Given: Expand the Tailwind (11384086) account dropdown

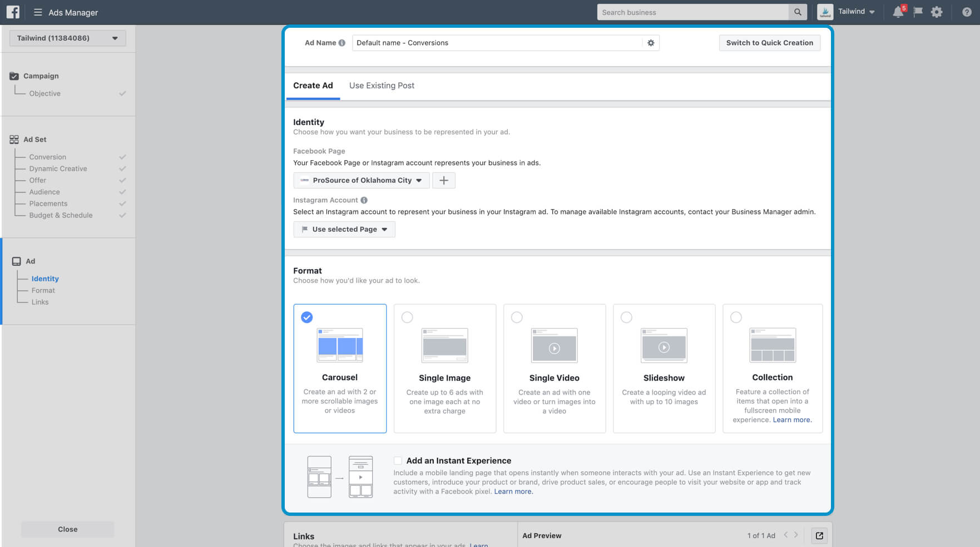Looking at the screenshot, I should (x=68, y=38).
